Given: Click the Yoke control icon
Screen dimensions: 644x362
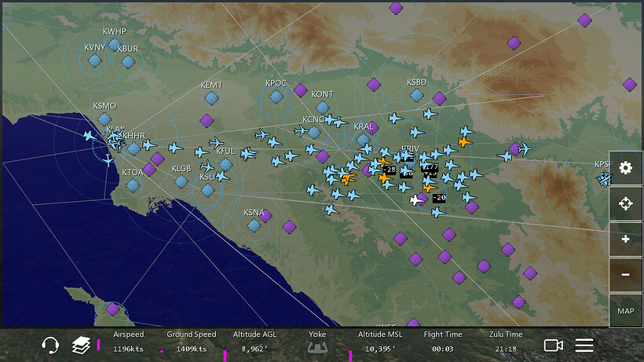Looking at the screenshot, I should [x=317, y=348].
